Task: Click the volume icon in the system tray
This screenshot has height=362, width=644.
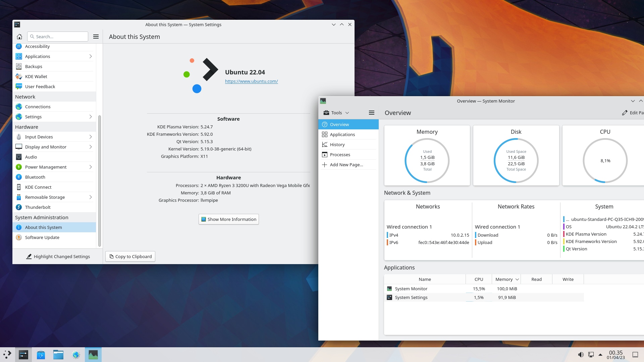Action: 581,355
